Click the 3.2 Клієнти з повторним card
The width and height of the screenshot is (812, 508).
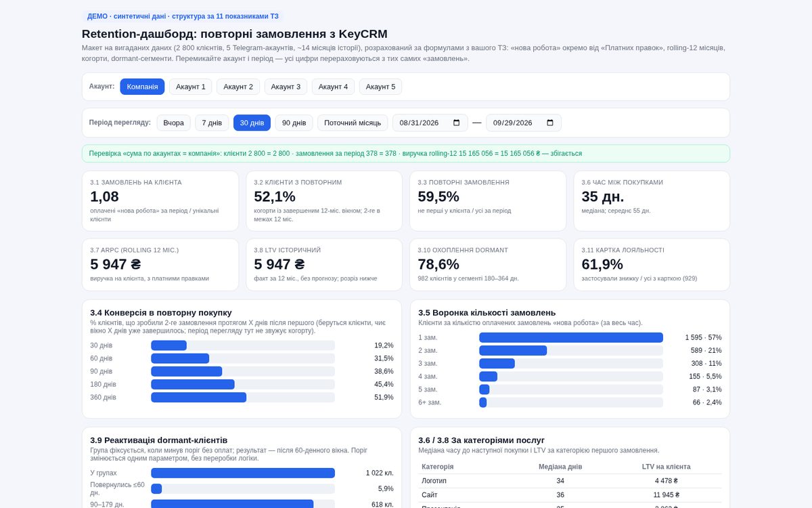click(324, 201)
